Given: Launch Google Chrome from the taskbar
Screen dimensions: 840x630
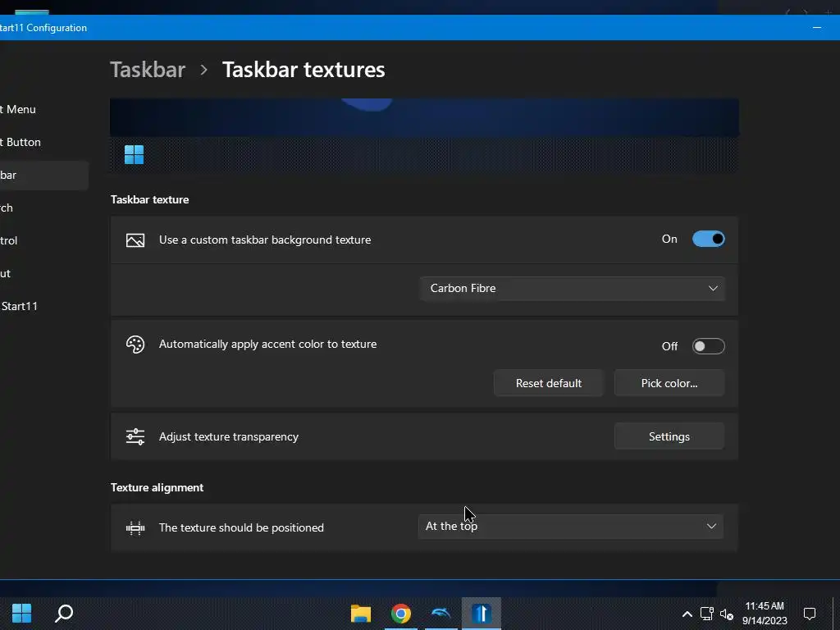Looking at the screenshot, I should coord(400,614).
